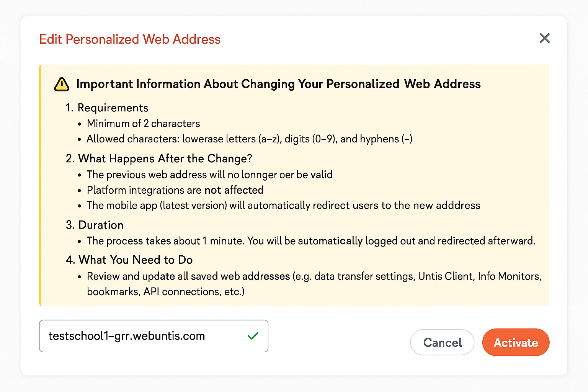Screen dimensions: 588x392
Task: Select the '1. Requirements' heading
Action: 107,108
